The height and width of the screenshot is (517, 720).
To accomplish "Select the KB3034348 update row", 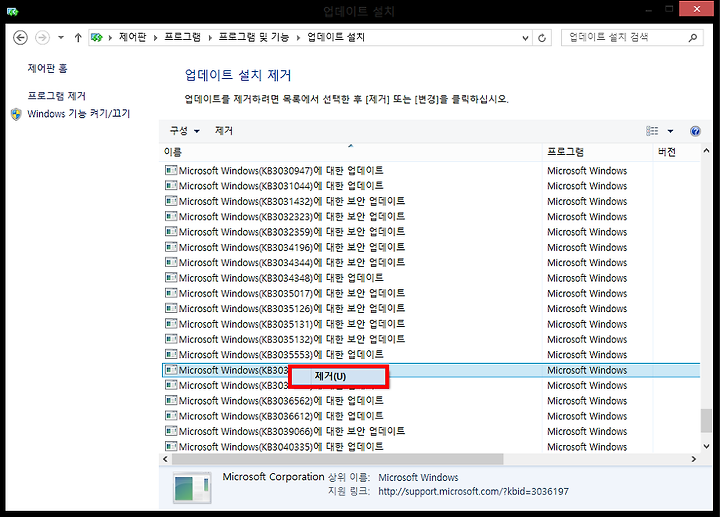I will pos(431,278).
